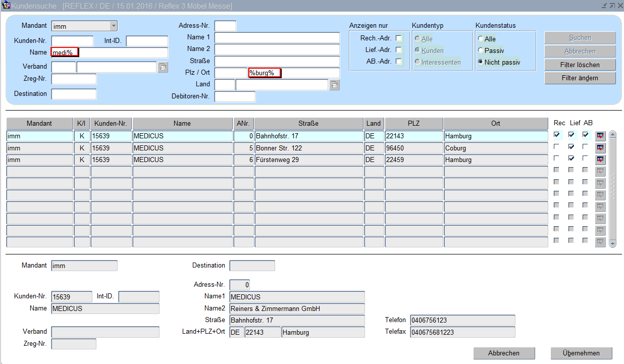Click the Kundensuche application icon in title bar
The width and height of the screenshot is (624, 364).
tap(6, 6)
